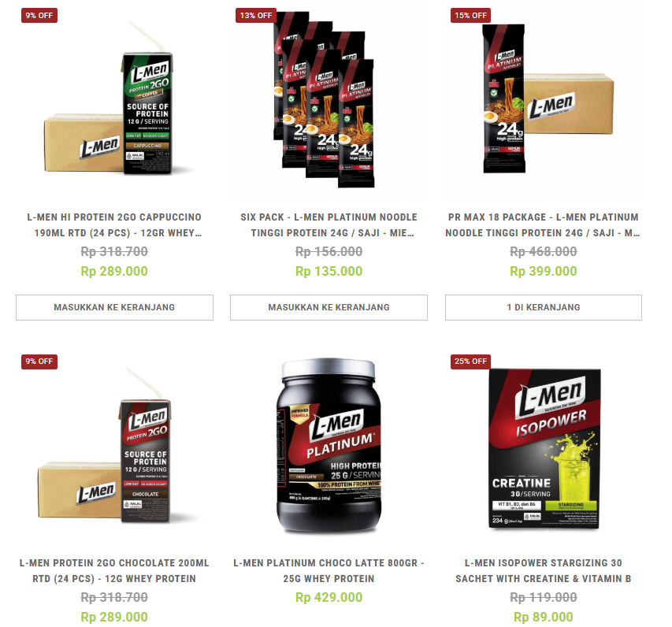Open the Protein 2GO Chocolate product image
This screenshot has height=627, width=672.
coord(114,447)
